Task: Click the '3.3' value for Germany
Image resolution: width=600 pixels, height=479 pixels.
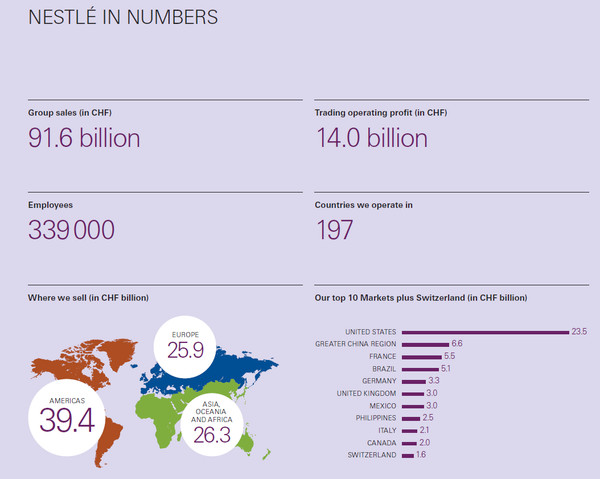Action: click(x=434, y=380)
